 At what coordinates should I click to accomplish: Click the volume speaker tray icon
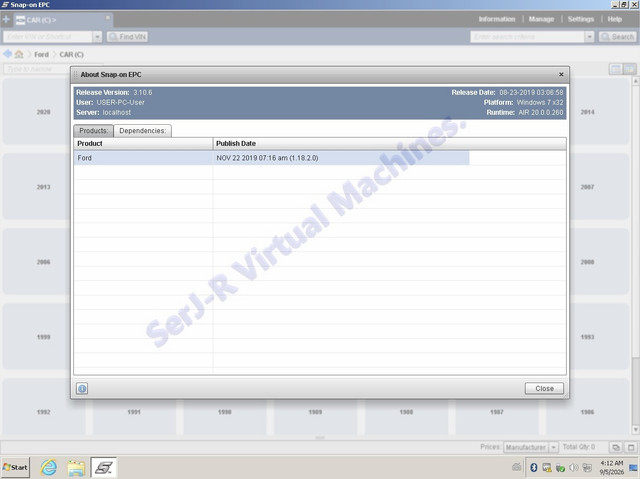click(x=574, y=468)
